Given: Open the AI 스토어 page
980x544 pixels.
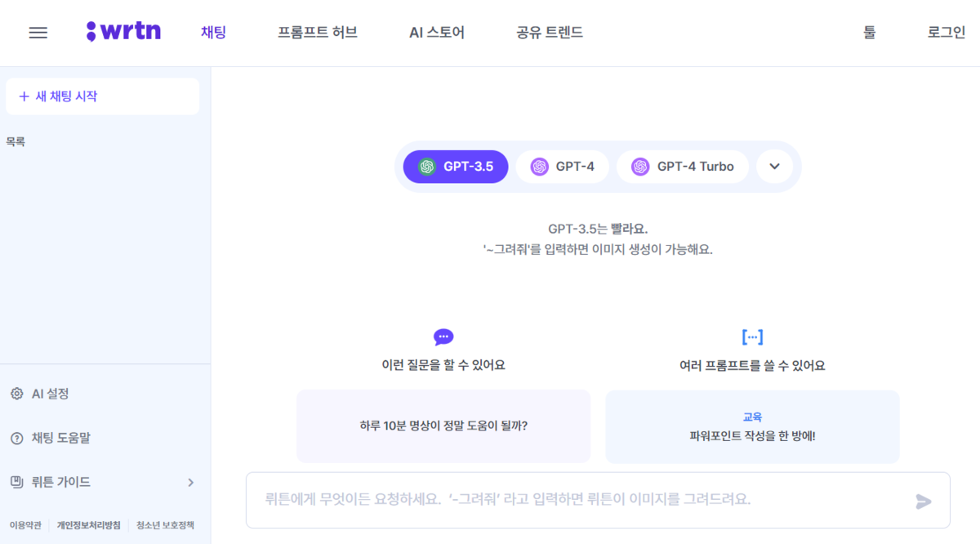Looking at the screenshot, I should tap(436, 32).
